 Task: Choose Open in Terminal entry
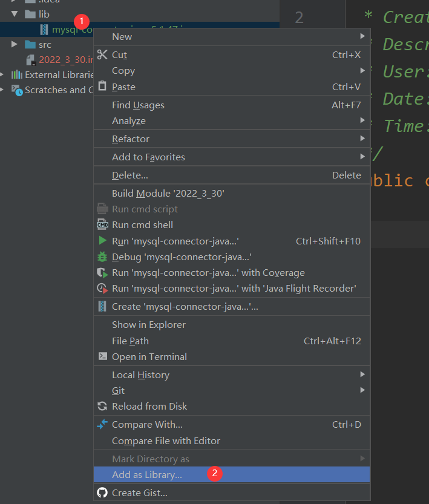[232, 356]
